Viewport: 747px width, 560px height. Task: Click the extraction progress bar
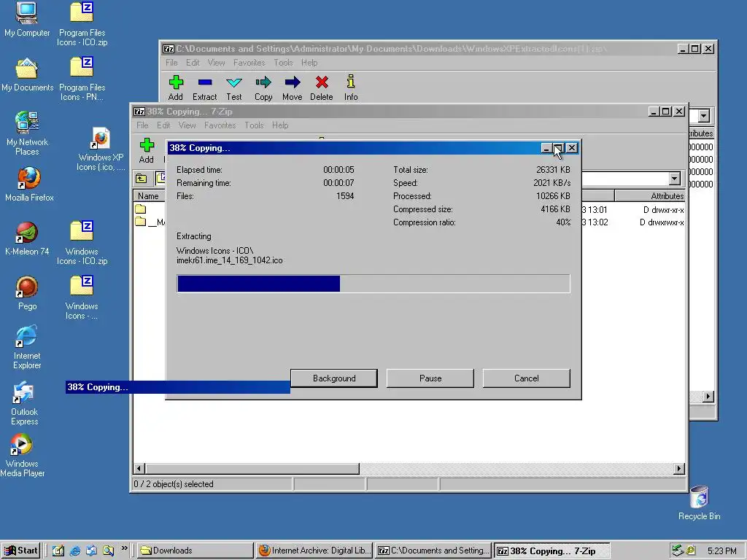(373, 284)
